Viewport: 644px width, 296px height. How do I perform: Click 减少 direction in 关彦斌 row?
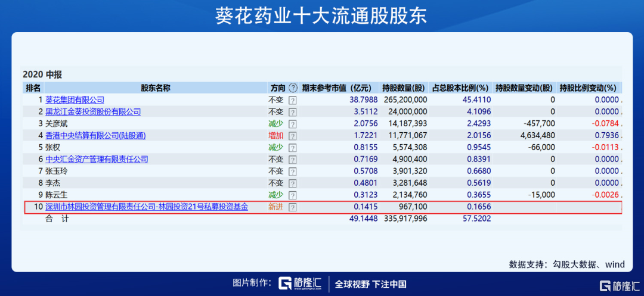(x=275, y=123)
